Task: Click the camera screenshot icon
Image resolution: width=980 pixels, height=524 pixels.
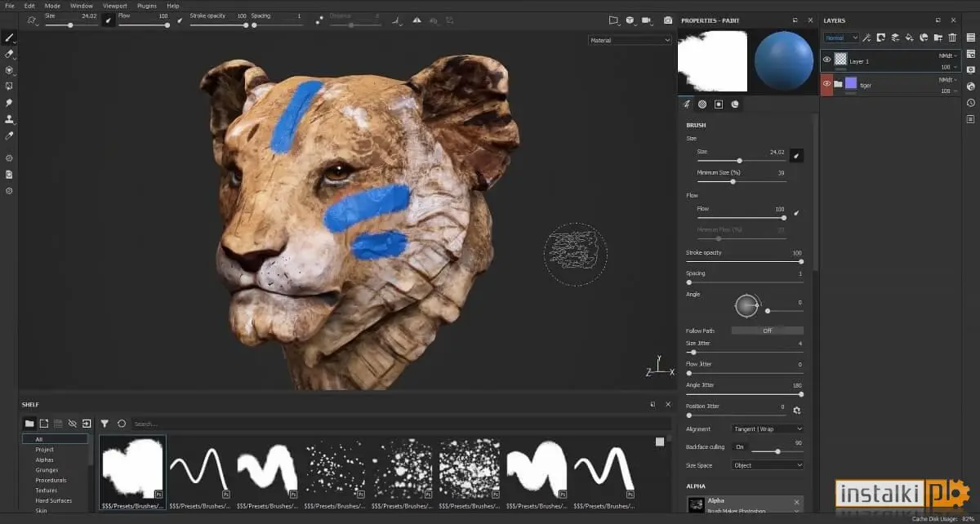Action: 668,20
